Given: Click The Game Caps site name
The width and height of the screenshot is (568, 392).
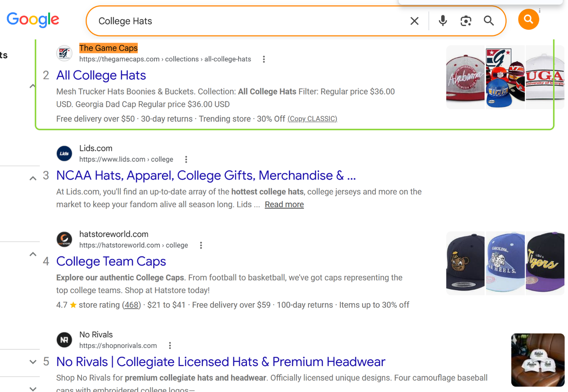Looking at the screenshot, I should (108, 48).
